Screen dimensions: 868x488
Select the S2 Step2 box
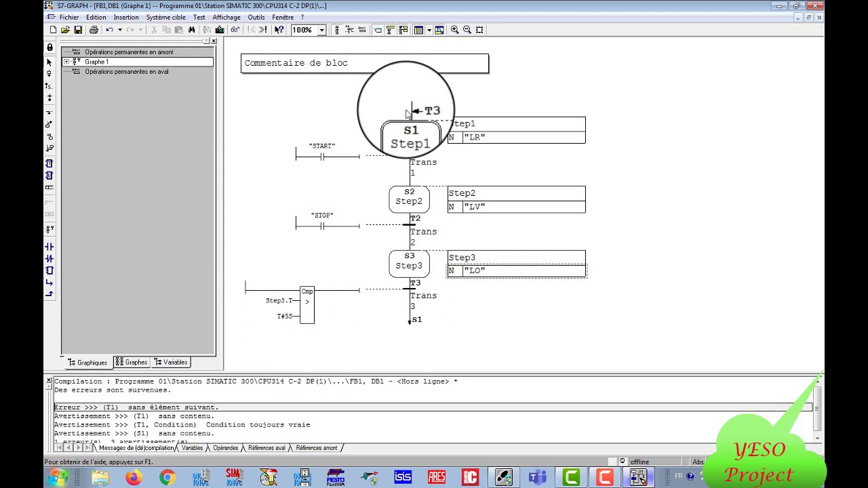(409, 199)
